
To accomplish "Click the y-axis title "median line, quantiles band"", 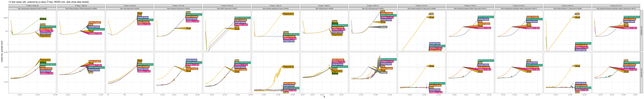I will point(2,52).
